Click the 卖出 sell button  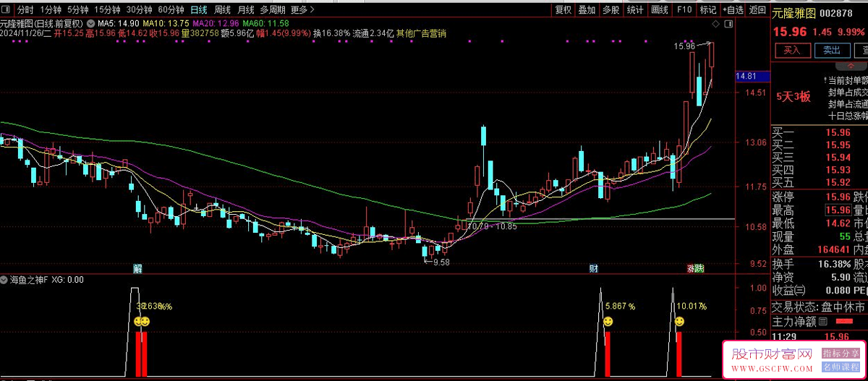coord(832,51)
